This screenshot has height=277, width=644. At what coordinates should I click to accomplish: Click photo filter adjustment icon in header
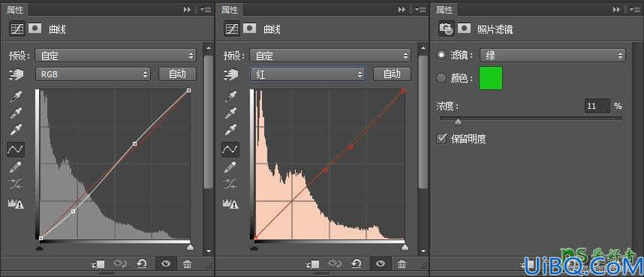pos(446,29)
